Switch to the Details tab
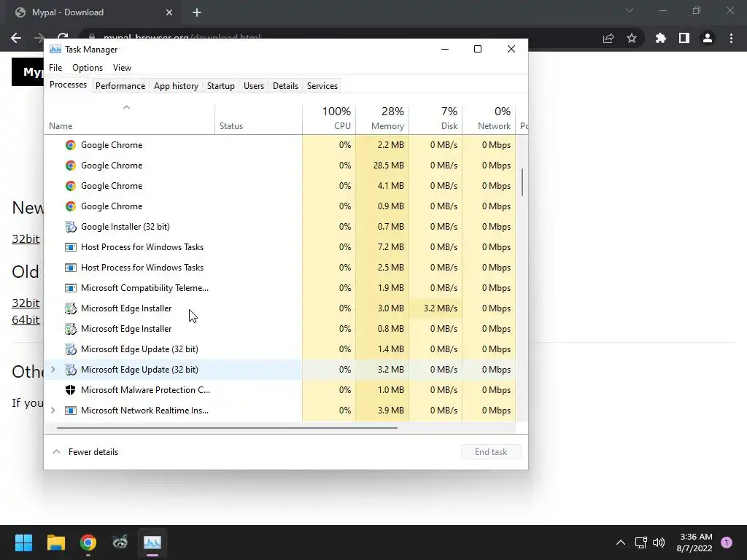747x560 pixels. [x=285, y=86]
